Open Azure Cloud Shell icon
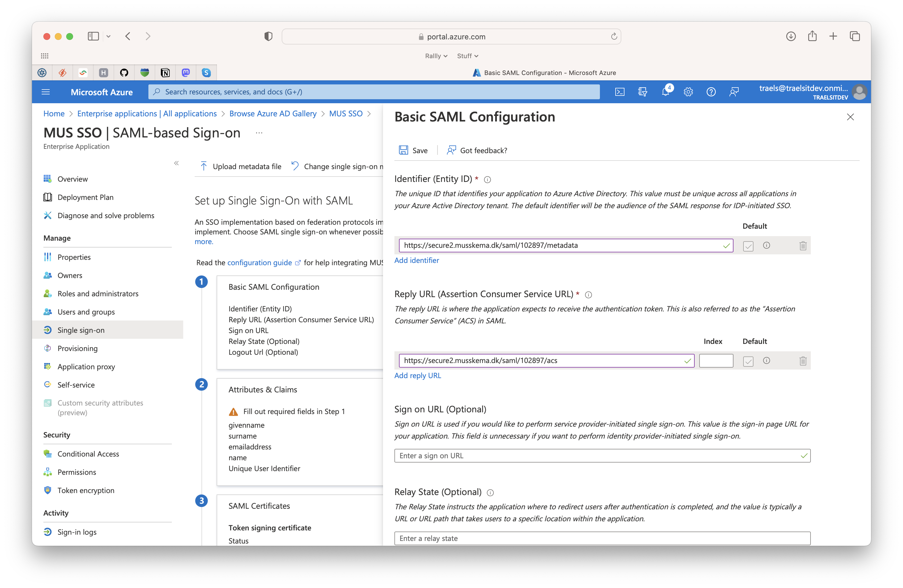Screen dimensions: 903x588 coord(619,92)
